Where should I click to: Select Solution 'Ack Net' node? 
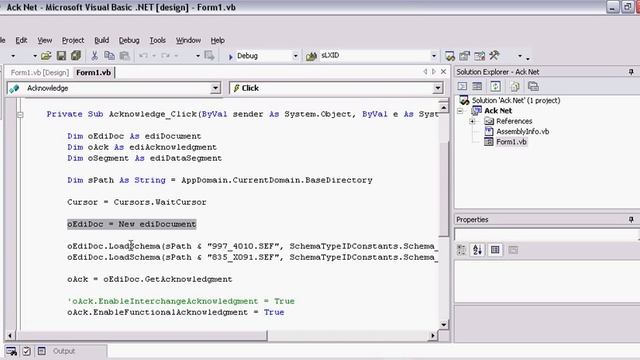pyautogui.click(x=516, y=100)
